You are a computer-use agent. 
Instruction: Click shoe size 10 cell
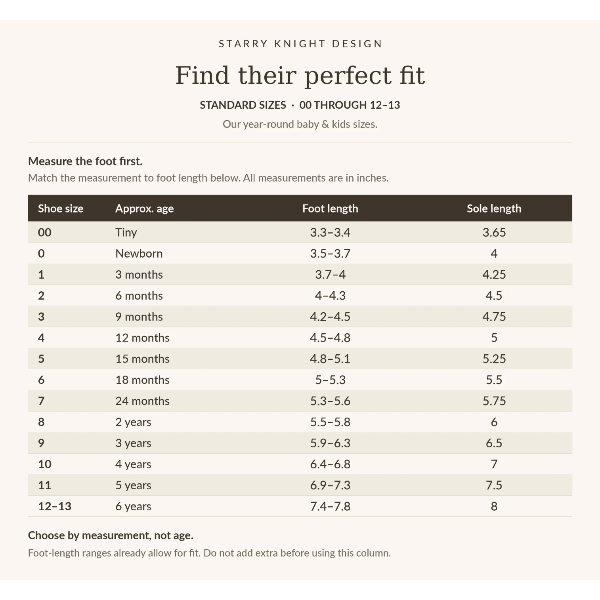[45, 464]
